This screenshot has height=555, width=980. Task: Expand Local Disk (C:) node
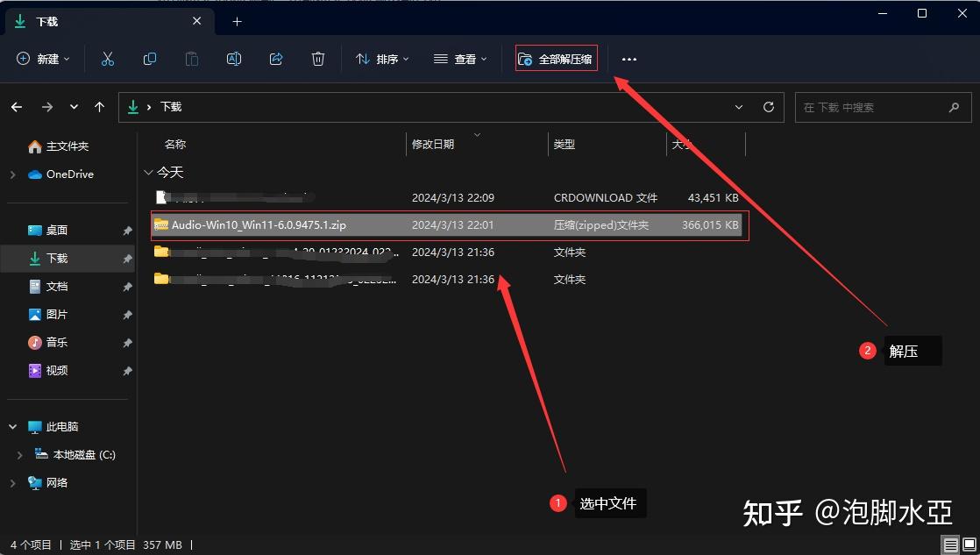pyautogui.click(x=20, y=455)
